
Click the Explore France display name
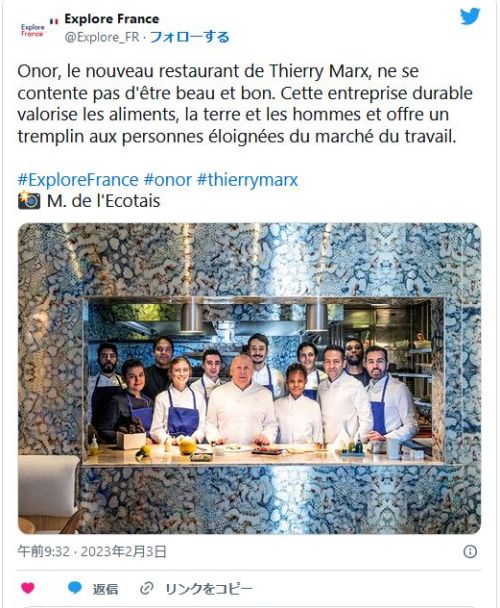(112, 19)
